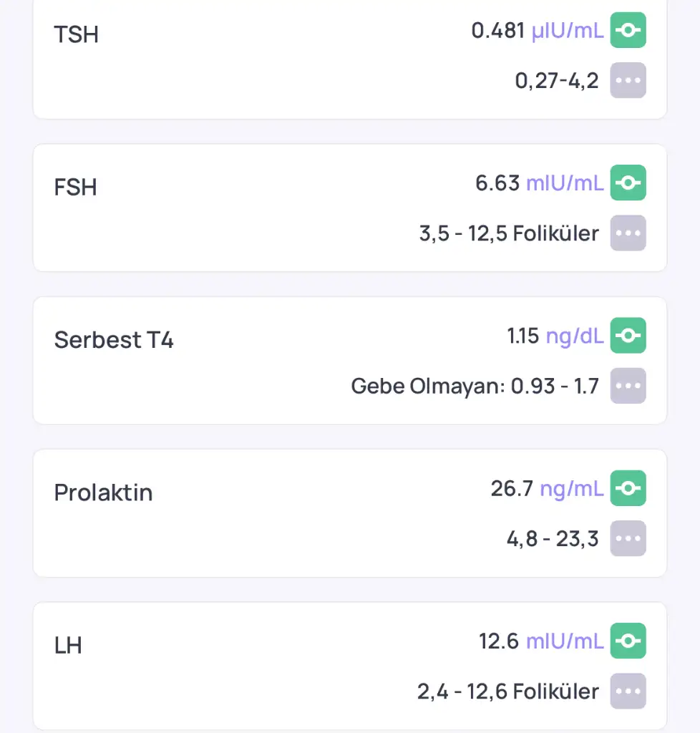Open the green trend icon next to LH

628,641
